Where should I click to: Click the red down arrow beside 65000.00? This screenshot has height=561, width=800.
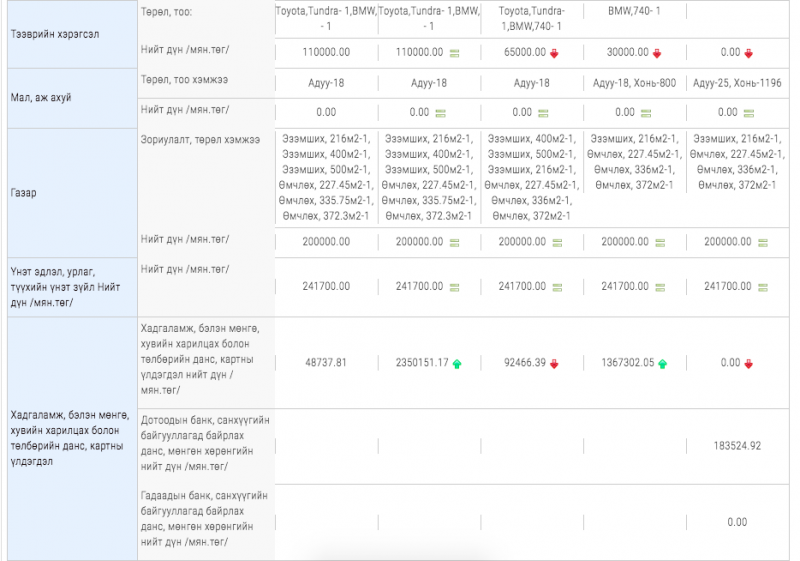554,53
